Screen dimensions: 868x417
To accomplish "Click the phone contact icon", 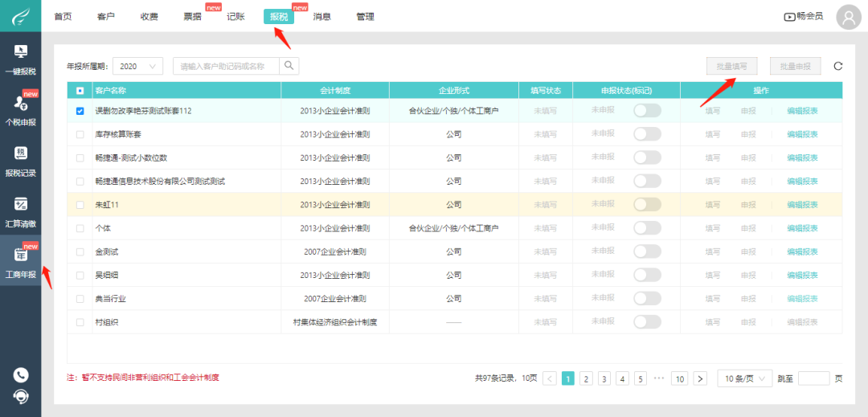I will click(x=20, y=375).
